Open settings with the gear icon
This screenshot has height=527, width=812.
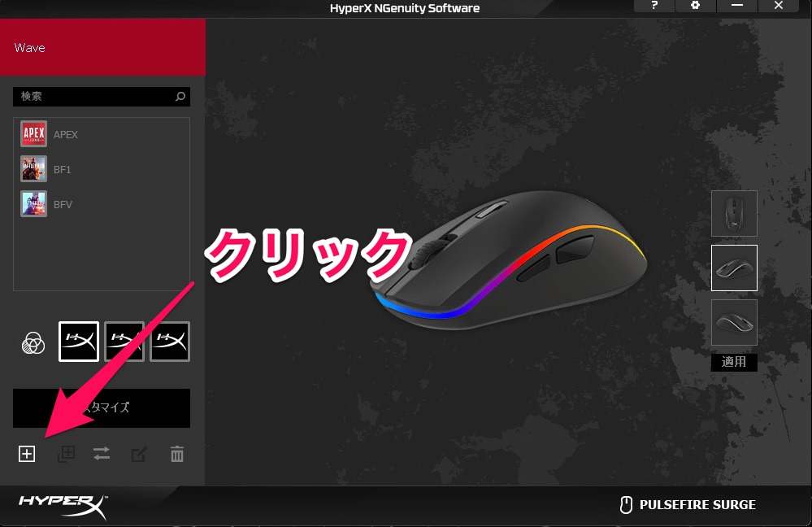[696, 6]
